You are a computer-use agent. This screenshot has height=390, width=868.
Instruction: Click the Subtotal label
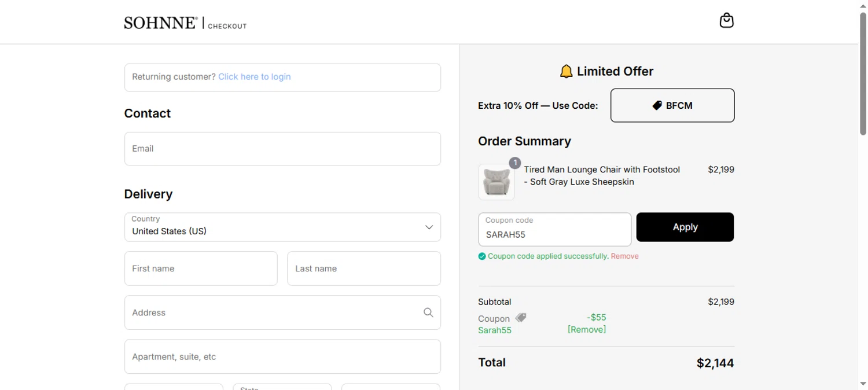[x=495, y=301]
